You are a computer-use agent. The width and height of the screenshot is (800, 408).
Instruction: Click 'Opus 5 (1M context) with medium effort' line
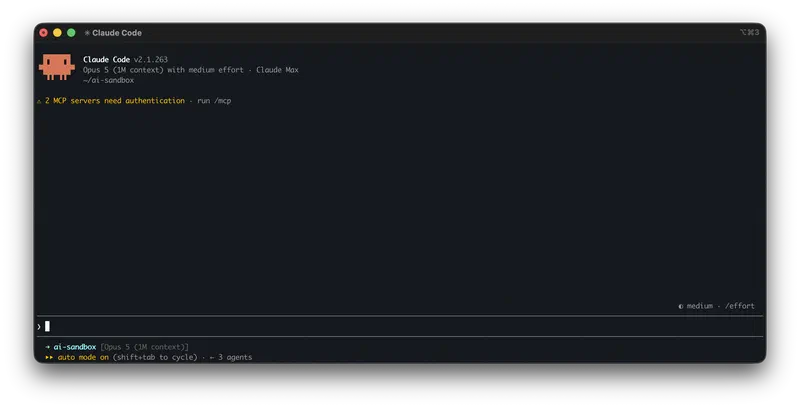pyautogui.click(x=163, y=70)
